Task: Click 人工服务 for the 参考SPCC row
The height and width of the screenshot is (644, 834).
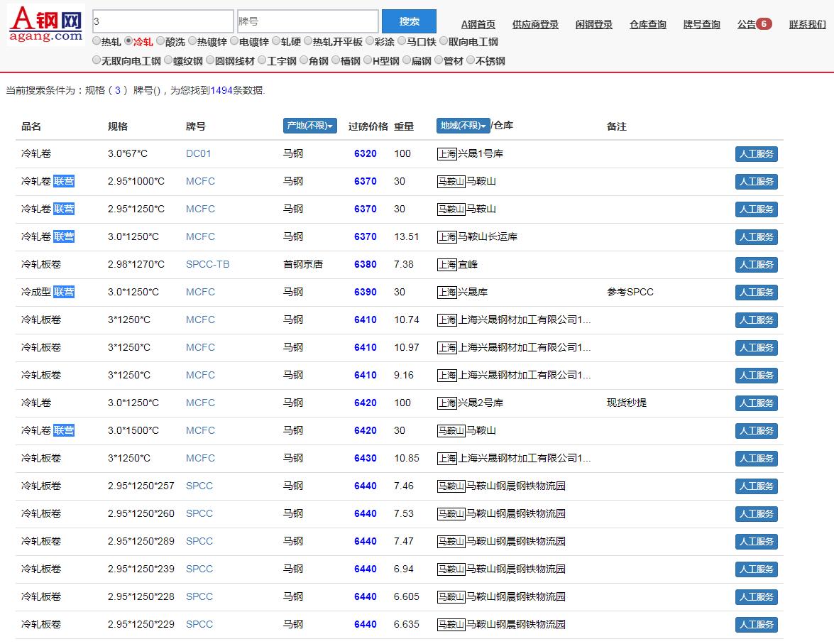Action: tap(757, 293)
